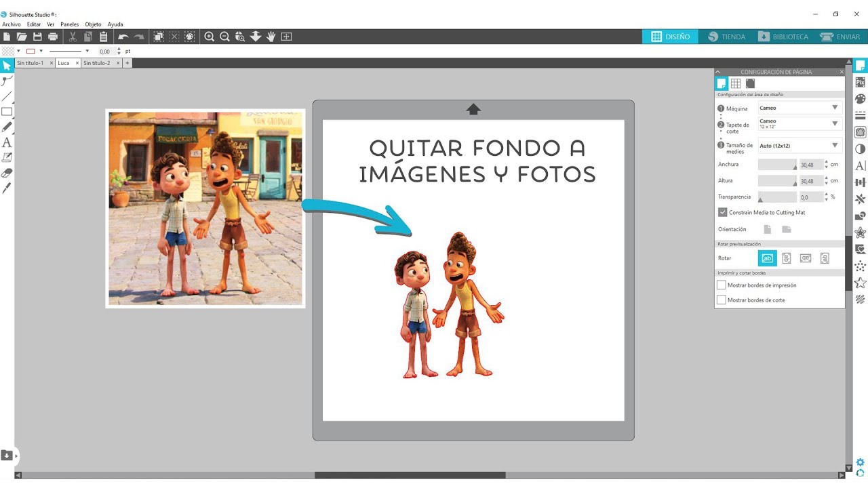The image size is (868, 488).
Task: Select the Eraser tool
Action: [x=7, y=173]
